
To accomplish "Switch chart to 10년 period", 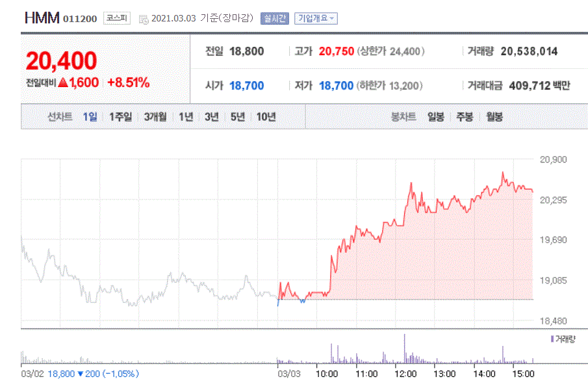I will tap(266, 117).
